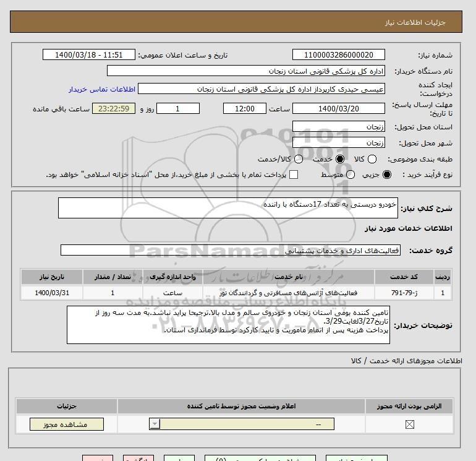Click the اطلاعات مجوزهای ارائه خدمت / کالا heading
The height and width of the screenshot is (461, 476).
(x=407, y=361)
